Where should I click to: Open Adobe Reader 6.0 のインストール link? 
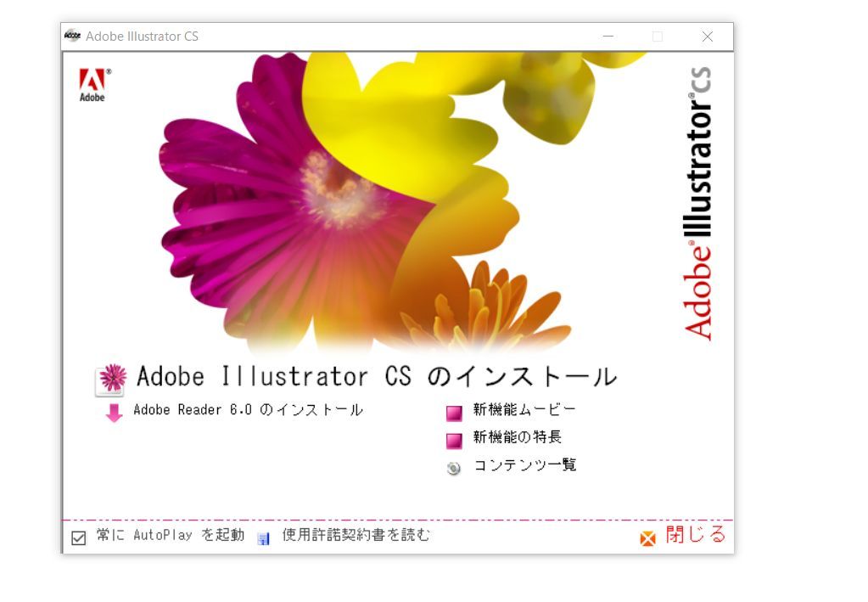pyautogui.click(x=248, y=410)
